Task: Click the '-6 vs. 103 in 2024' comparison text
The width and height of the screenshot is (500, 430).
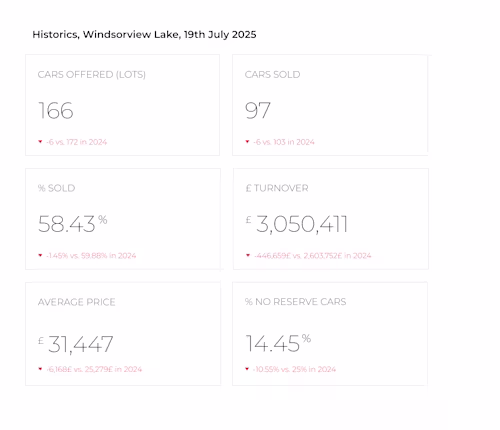Action: pyautogui.click(x=284, y=142)
